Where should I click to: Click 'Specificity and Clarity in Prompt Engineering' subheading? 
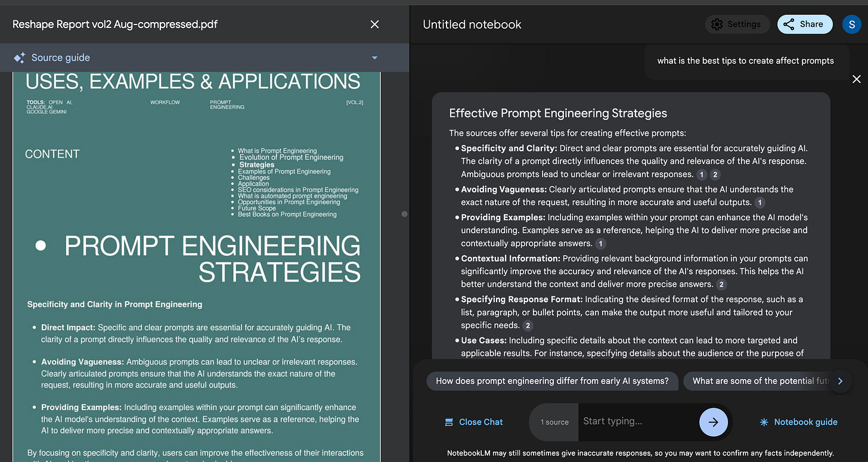pyautogui.click(x=114, y=304)
